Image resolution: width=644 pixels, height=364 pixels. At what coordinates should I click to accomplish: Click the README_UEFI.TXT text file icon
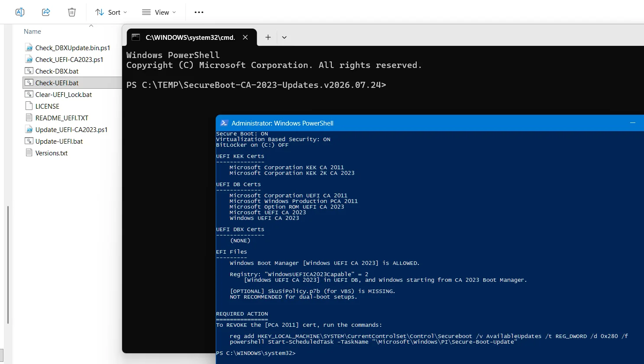[x=29, y=118]
